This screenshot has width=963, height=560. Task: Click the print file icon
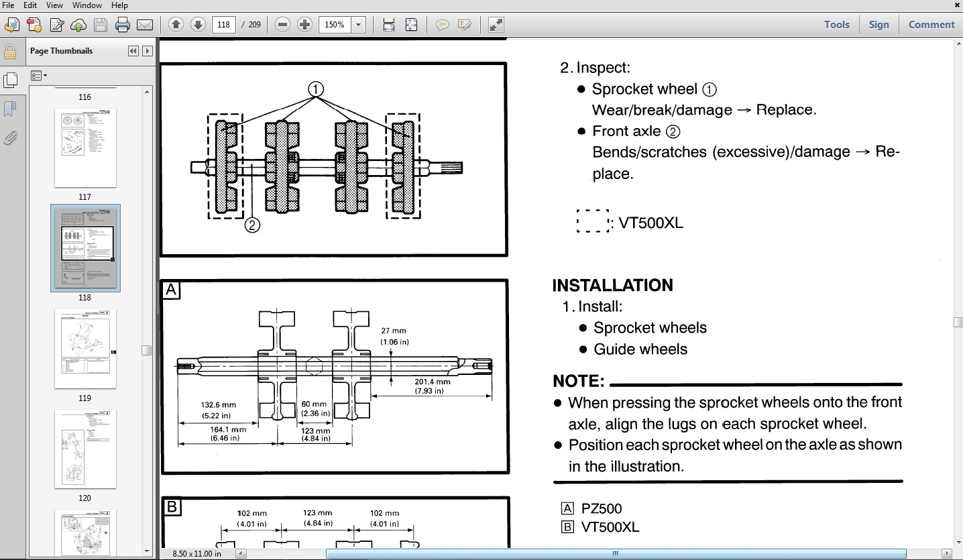pyautogui.click(x=122, y=25)
